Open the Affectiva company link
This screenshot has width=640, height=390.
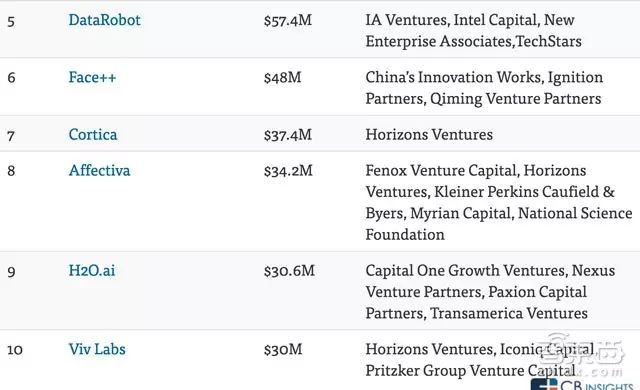point(99,171)
